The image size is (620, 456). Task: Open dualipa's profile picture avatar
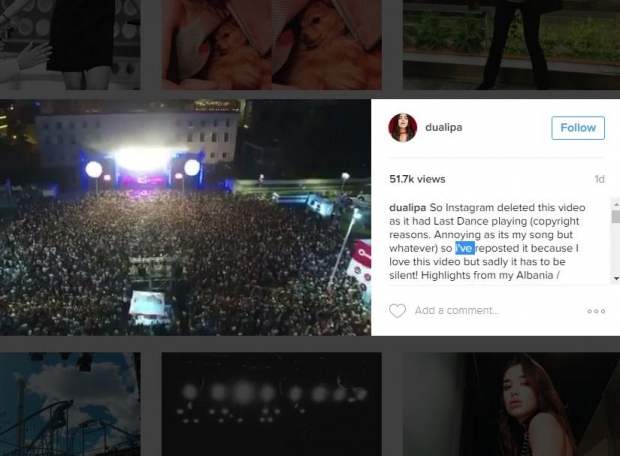403,128
